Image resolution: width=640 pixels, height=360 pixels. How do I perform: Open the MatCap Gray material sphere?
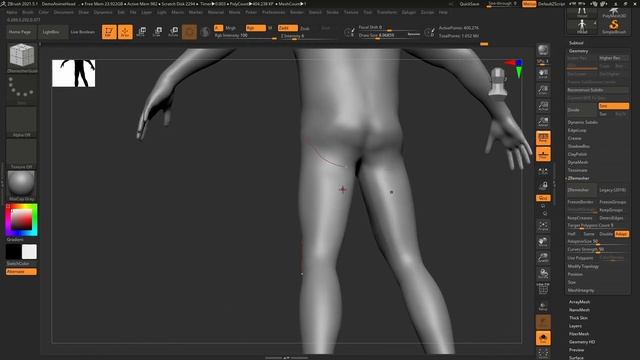(21, 184)
